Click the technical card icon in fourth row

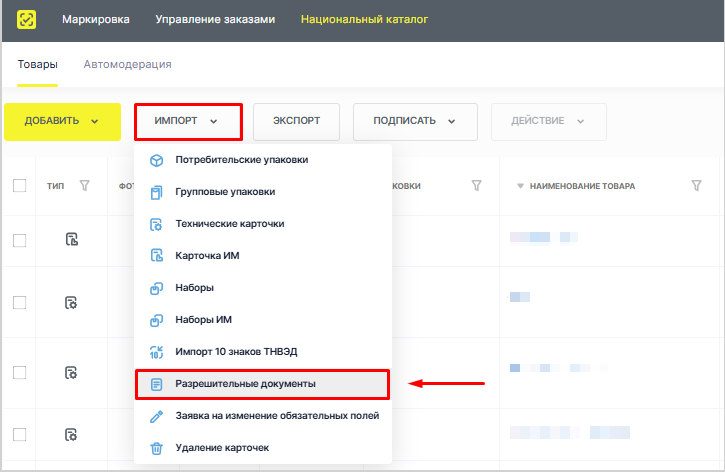(71, 435)
